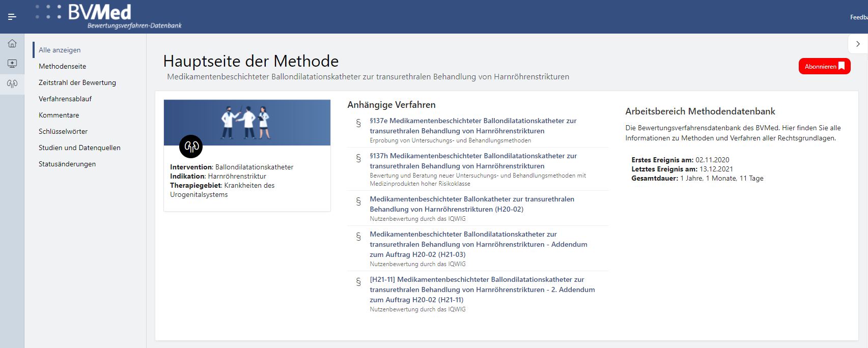Navigate to Verfahrensablauf

[65, 99]
